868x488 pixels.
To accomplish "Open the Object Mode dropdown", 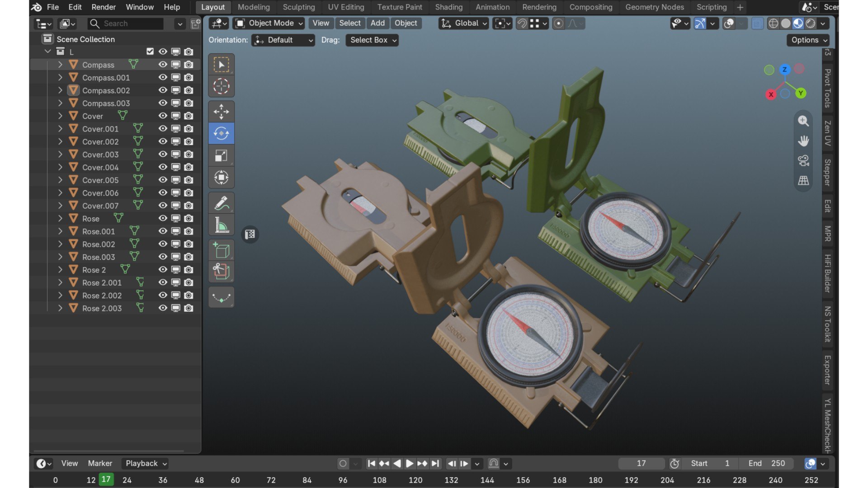I will [x=269, y=23].
